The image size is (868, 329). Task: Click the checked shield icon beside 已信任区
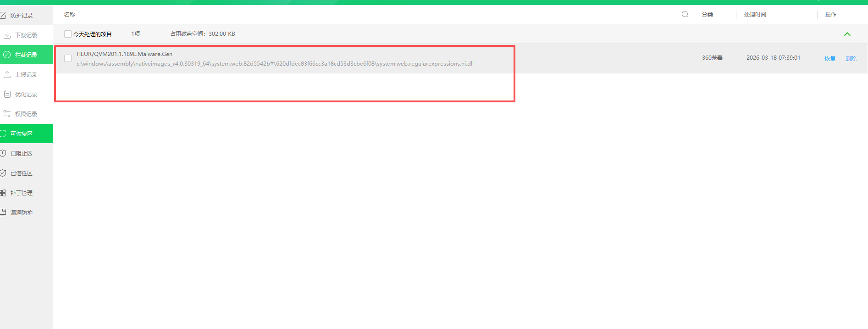point(3,173)
